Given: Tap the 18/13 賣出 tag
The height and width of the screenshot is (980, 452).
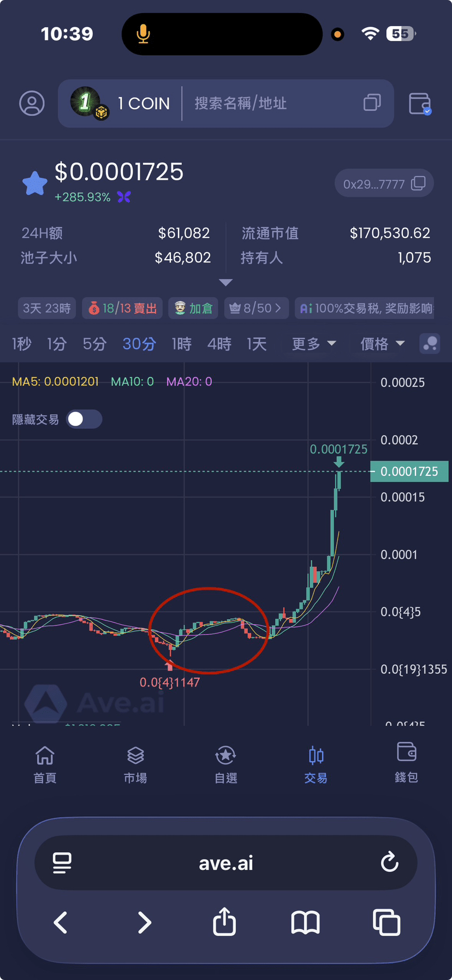Looking at the screenshot, I should [x=122, y=308].
